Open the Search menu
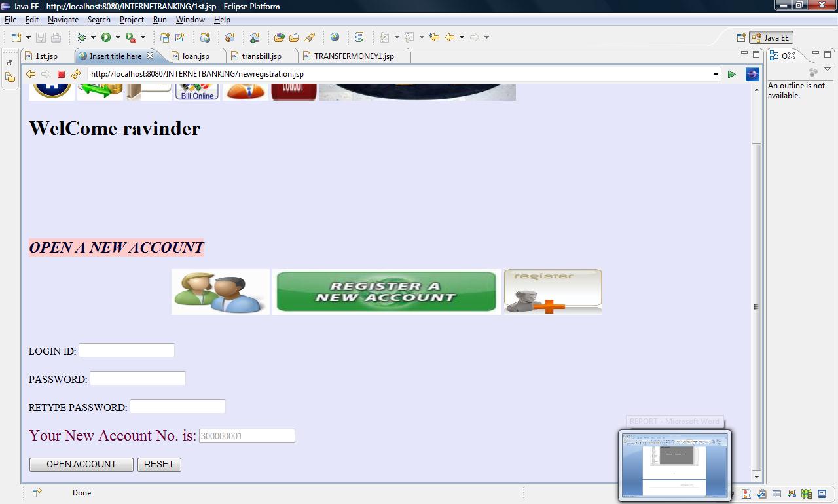This screenshot has height=504, width=838. [x=99, y=20]
